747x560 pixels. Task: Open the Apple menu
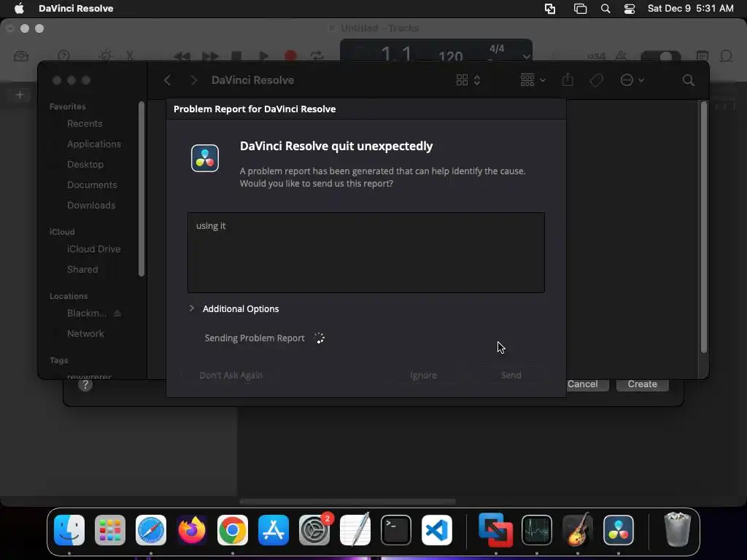19,8
